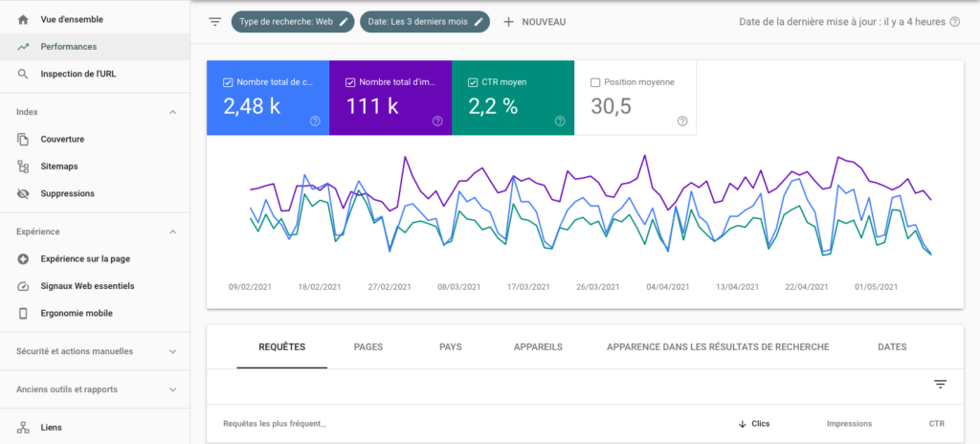This screenshot has width=980, height=444.
Task: Expand Sécurité et actions manuelles section
Action: coord(173,351)
